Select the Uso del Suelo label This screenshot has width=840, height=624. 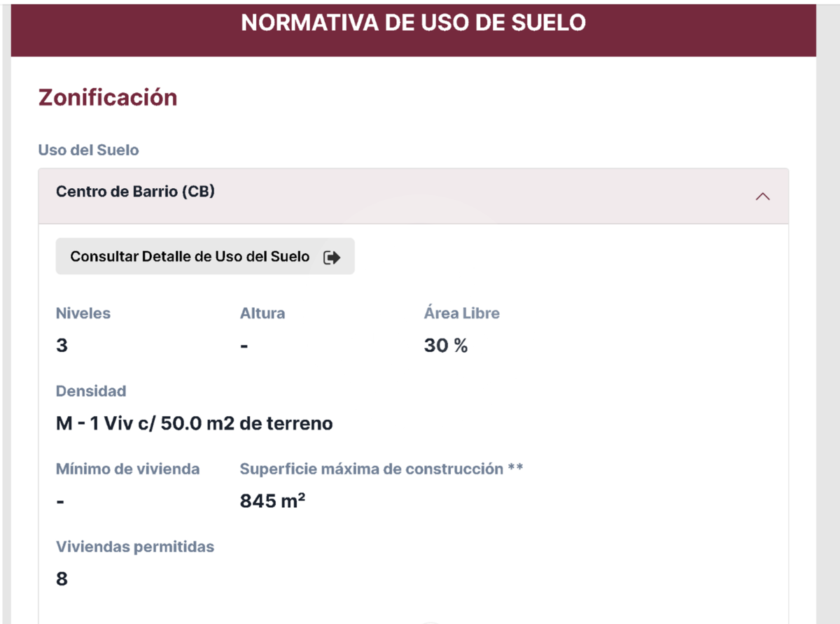click(87, 150)
